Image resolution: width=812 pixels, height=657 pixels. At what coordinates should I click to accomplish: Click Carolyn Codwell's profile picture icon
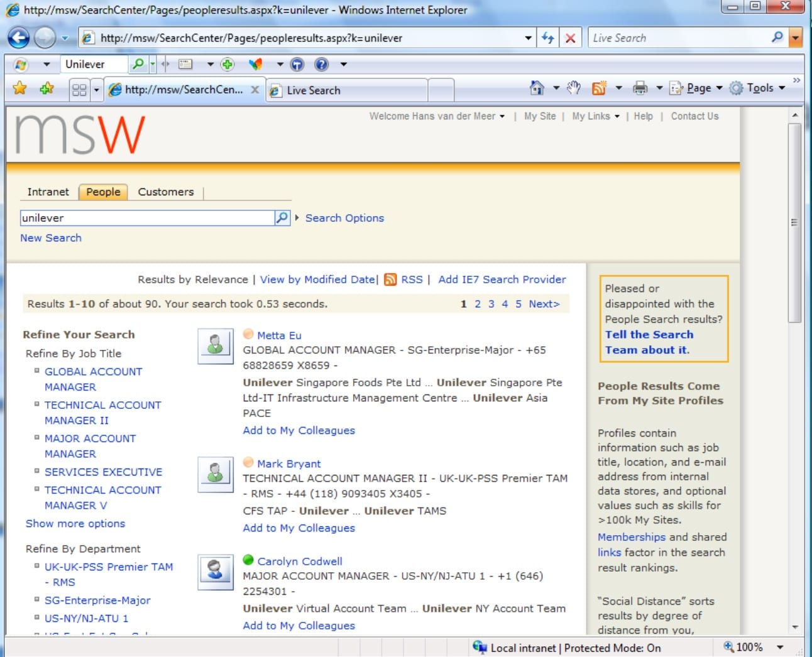(x=215, y=572)
